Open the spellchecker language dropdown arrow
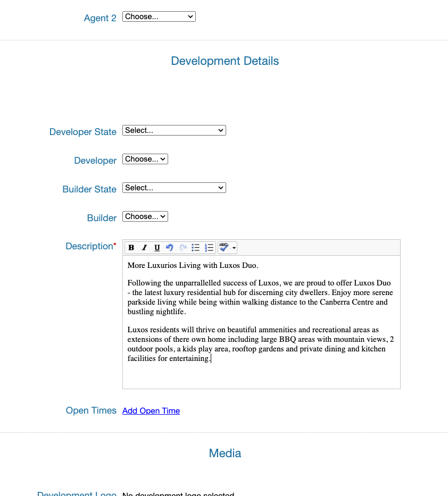Image resolution: width=448 pixels, height=496 pixels. tap(234, 248)
